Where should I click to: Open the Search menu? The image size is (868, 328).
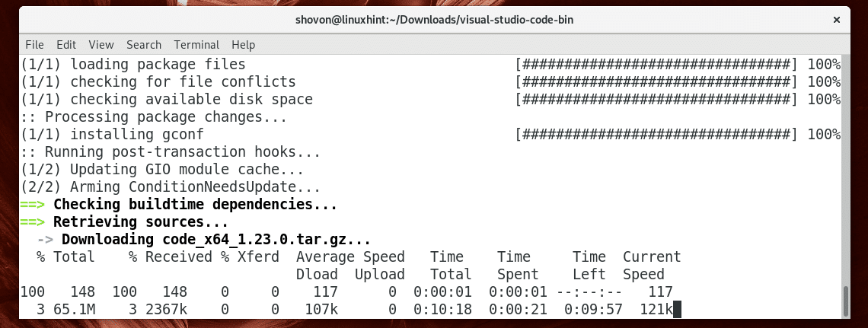(x=144, y=45)
